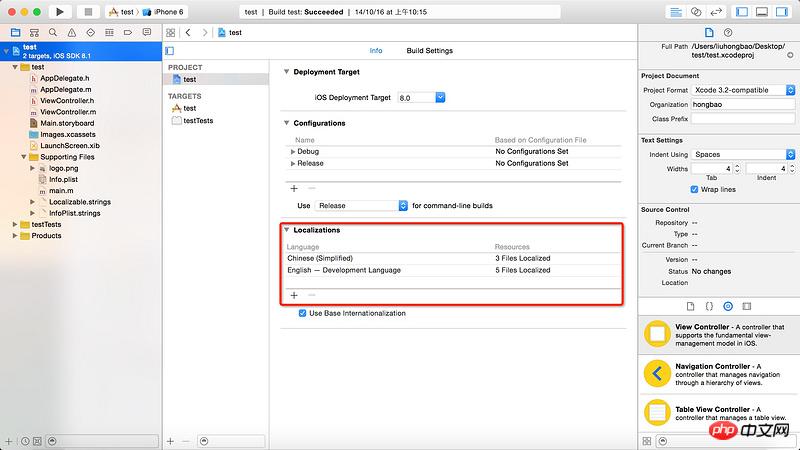Add a file in navigator footer
This screenshot has width=800, height=450.
point(9,441)
